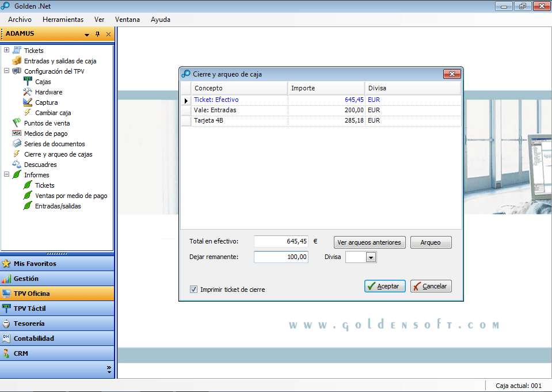This screenshot has width=552, height=392.
Task: Open Medios de pago card icon
Action: [x=17, y=134]
